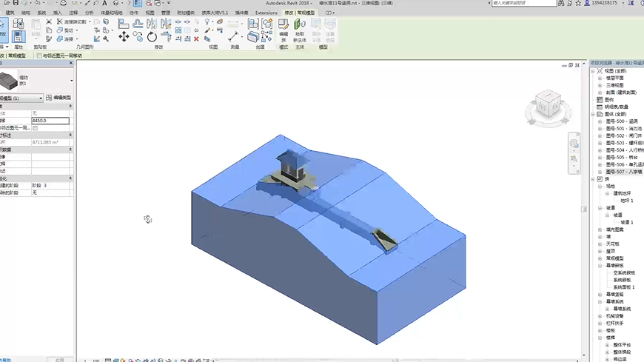Click the Text 'A' icon in quick access toolbar
This screenshot has width=644, height=362.
pos(104,3)
